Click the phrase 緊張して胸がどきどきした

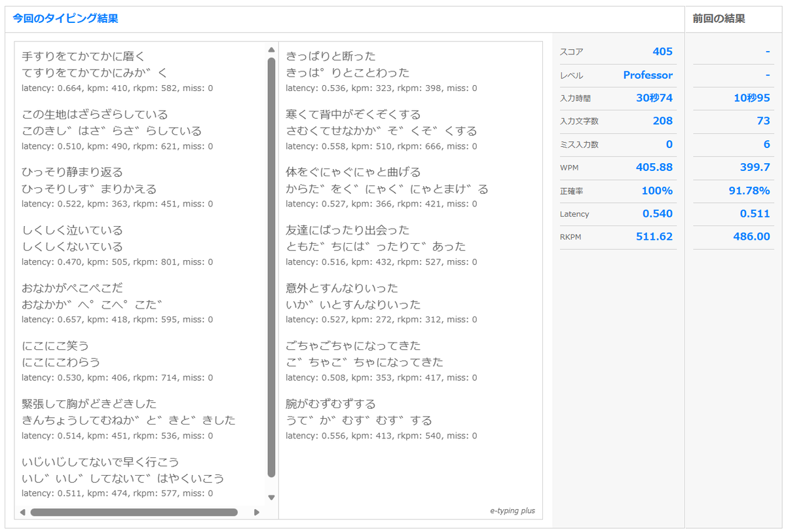89,404
